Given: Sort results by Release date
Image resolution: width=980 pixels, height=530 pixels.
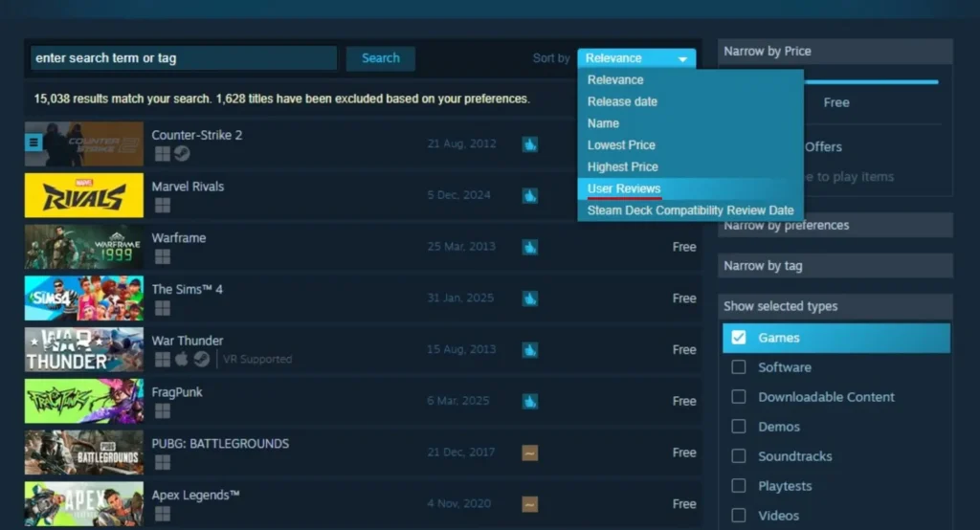Looking at the screenshot, I should (x=691, y=101).
